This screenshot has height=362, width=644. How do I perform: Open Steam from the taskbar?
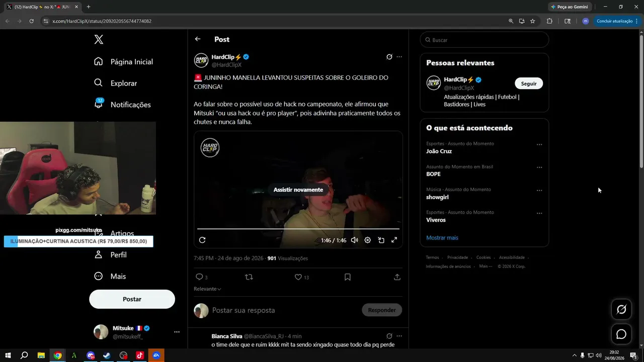107,355
